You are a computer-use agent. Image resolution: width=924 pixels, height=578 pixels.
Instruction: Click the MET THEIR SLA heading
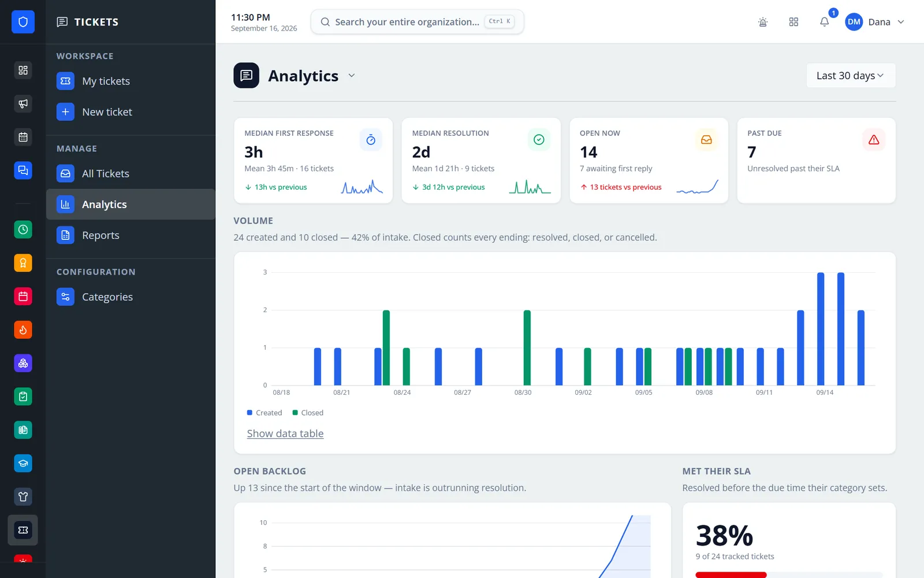tap(716, 471)
